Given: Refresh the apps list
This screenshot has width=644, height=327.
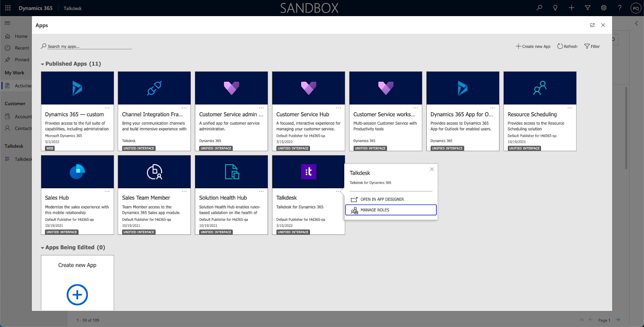Looking at the screenshot, I should coord(567,46).
